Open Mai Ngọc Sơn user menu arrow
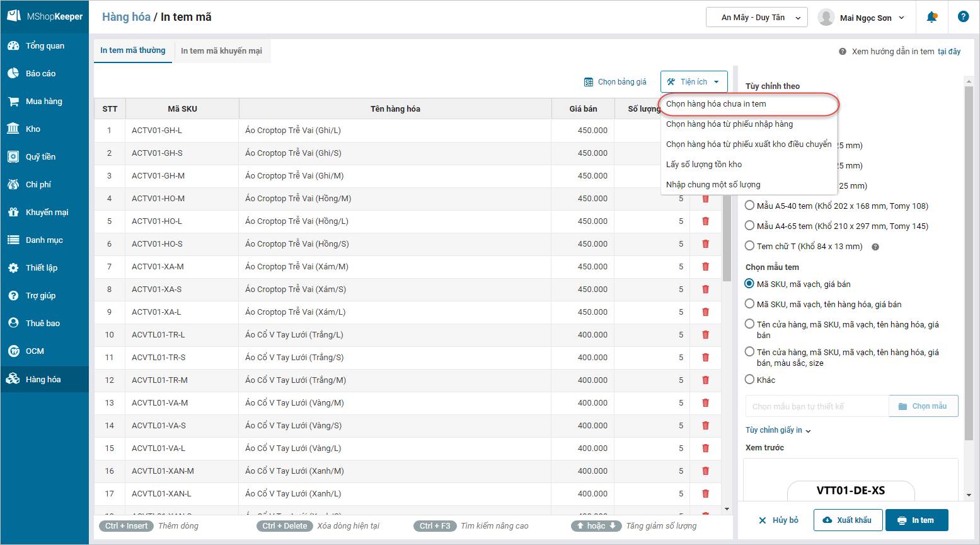This screenshot has height=545, width=980. tap(902, 18)
